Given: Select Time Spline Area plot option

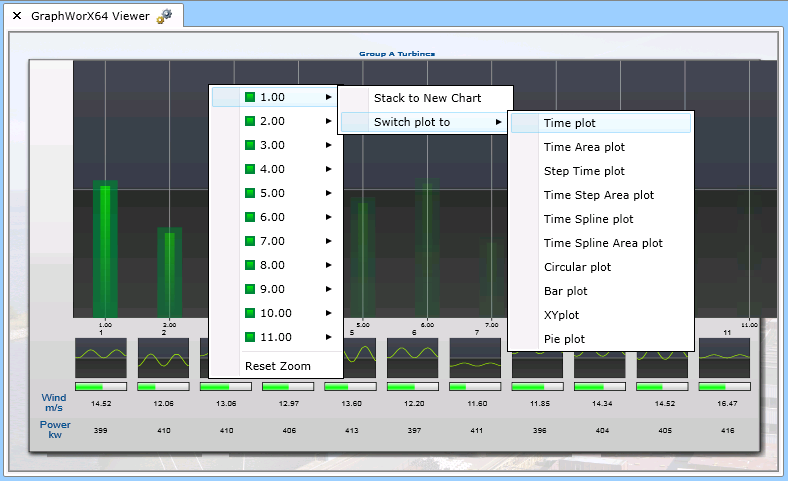Looking at the screenshot, I should tap(603, 243).
